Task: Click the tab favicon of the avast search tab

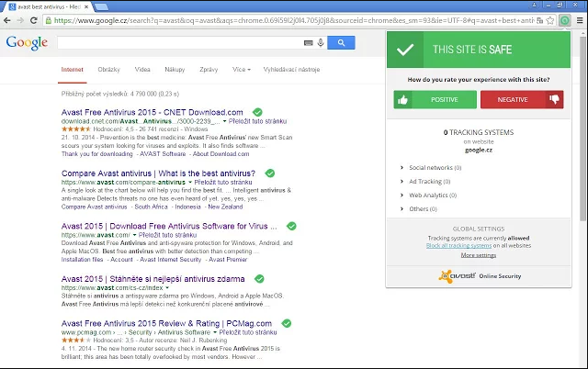Action: (x=12, y=6)
